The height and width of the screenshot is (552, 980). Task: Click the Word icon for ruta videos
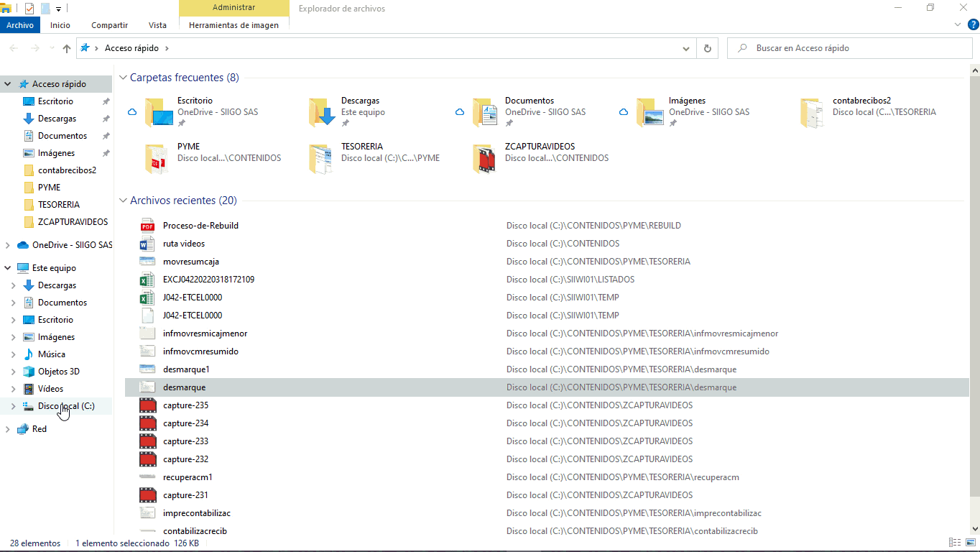pyautogui.click(x=147, y=244)
